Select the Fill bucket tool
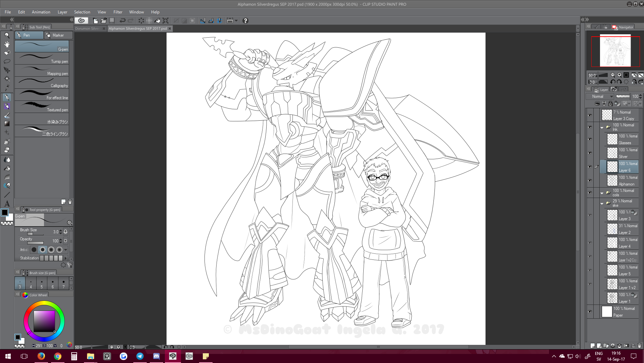This screenshot has width=644, height=363. (x=7, y=168)
